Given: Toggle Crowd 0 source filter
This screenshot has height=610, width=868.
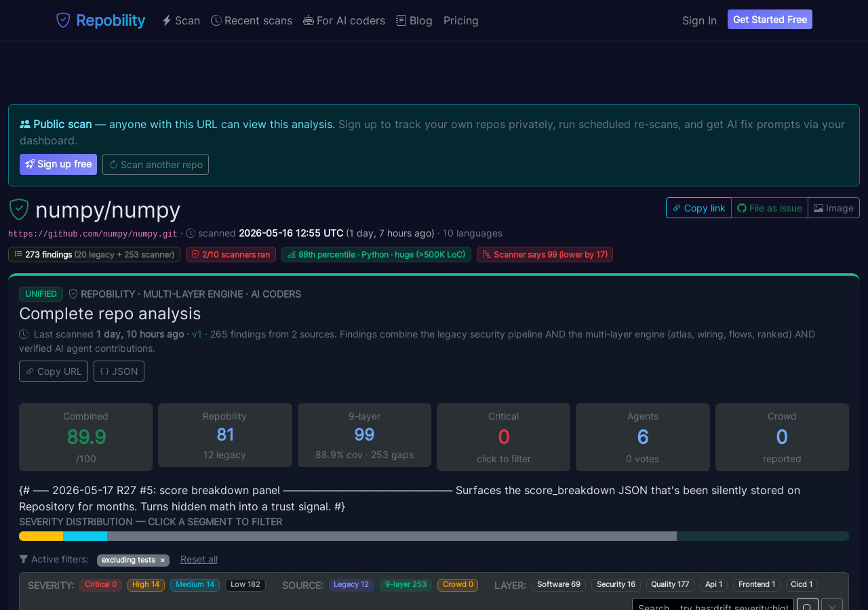Looking at the screenshot, I should coord(458,584).
